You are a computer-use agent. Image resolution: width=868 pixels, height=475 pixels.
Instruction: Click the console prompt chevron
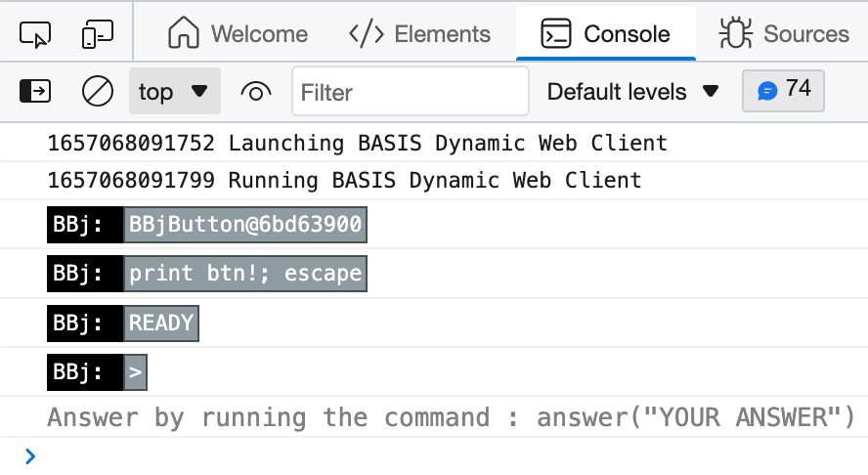30,455
